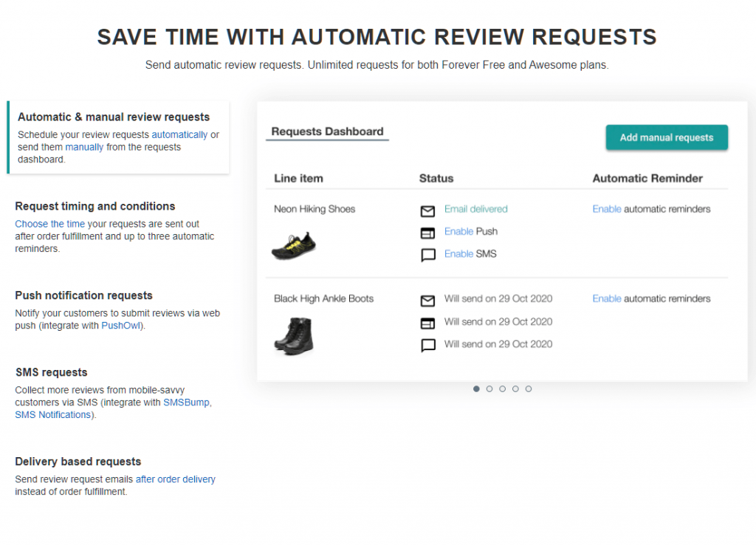The image size is (756, 545).
Task: Jump to the fifth carousel slide dot
Action: (x=529, y=388)
